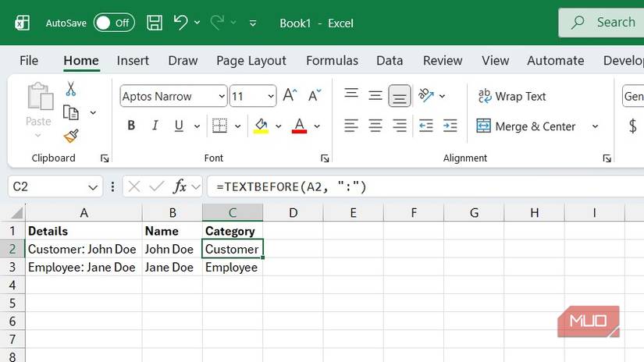Undo the last action

pyautogui.click(x=180, y=22)
